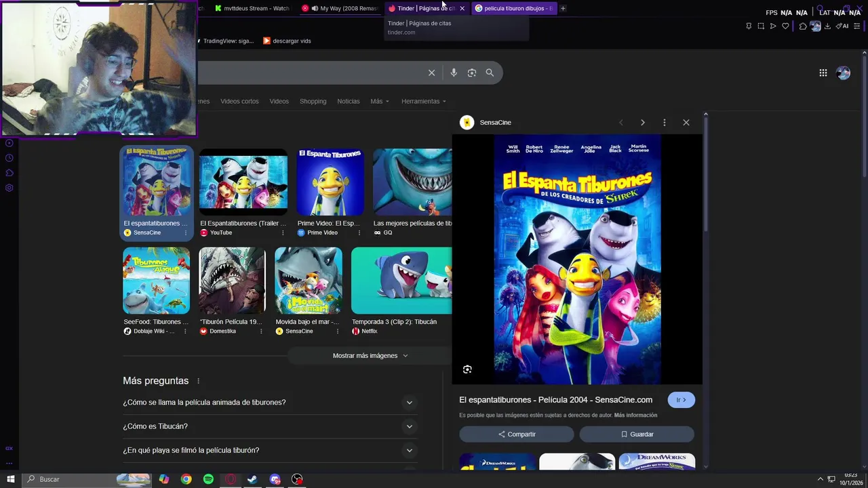Open the Google apps grid
Screen dimensions: 868x488
(x=823, y=73)
